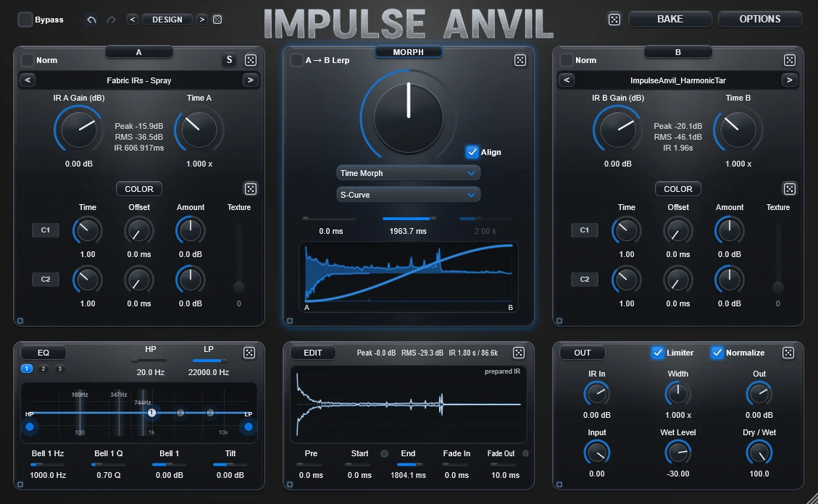Click the OUT panel dice icon

tap(788, 353)
